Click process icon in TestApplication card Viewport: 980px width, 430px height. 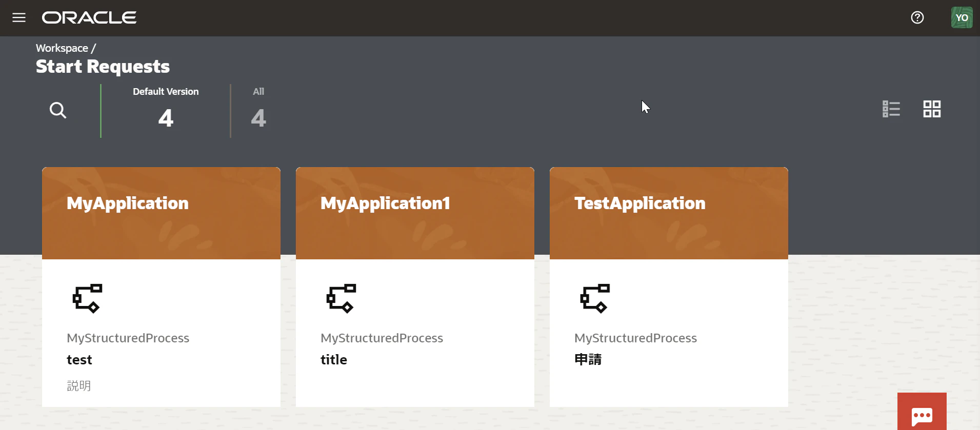(595, 298)
